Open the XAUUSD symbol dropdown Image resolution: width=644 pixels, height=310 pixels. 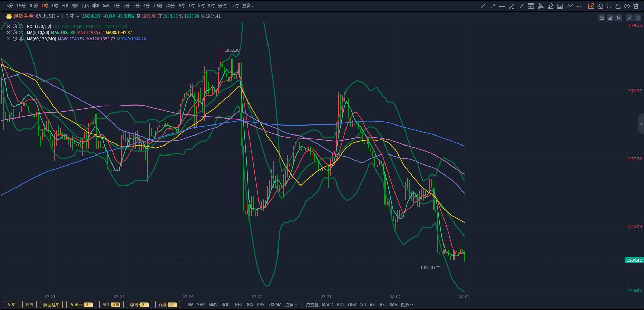click(x=47, y=16)
